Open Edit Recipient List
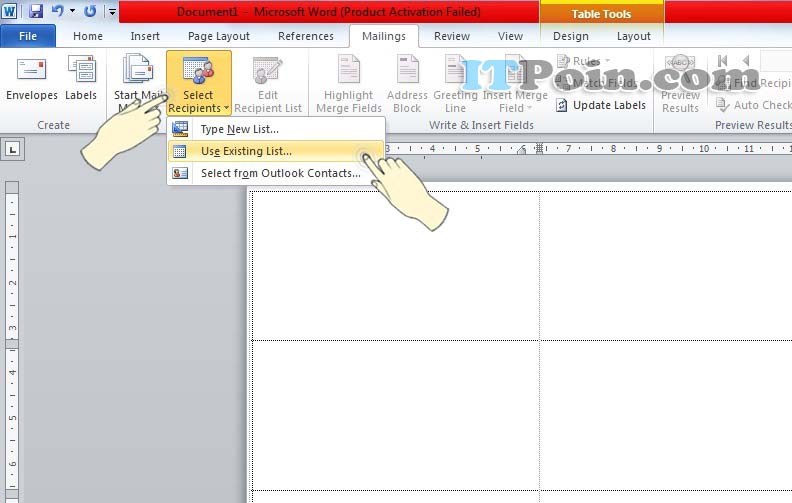The image size is (792, 503). pos(268,85)
